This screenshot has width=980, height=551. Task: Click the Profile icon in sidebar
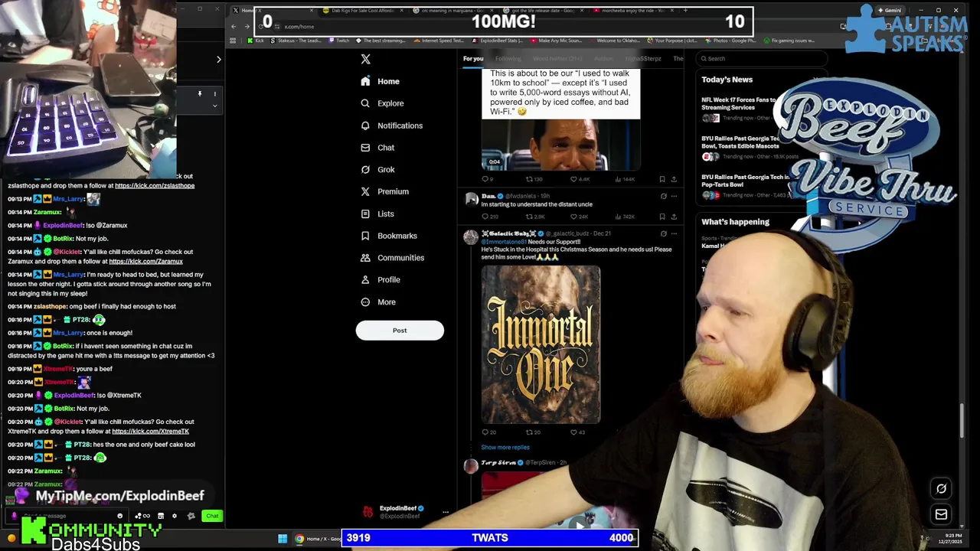coord(365,279)
